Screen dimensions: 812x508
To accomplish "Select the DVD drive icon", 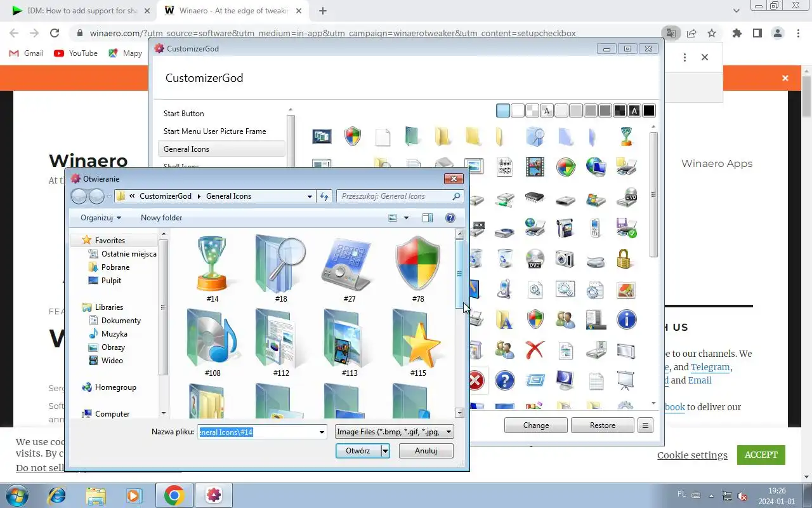I will click(626, 198).
